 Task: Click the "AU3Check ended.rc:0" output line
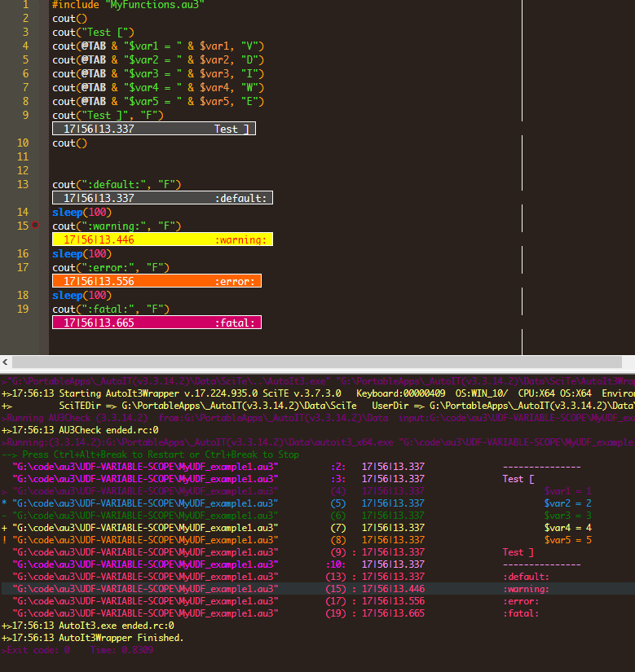point(80,430)
